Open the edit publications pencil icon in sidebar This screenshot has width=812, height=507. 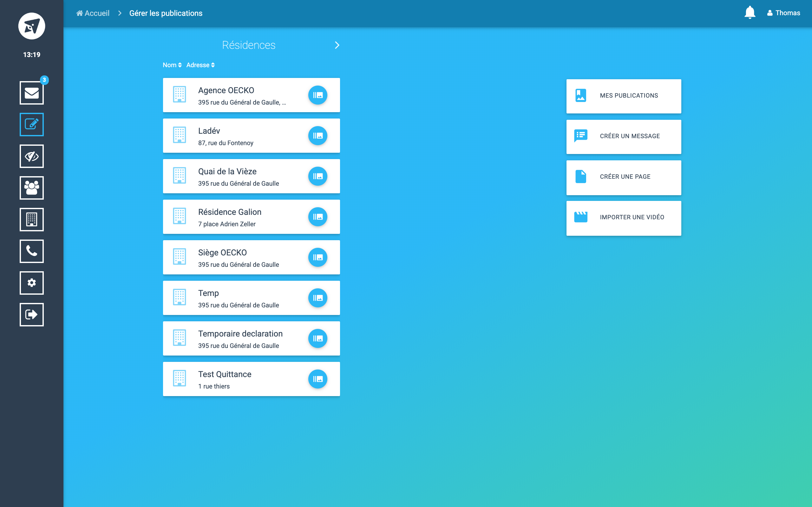(x=31, y=125)
